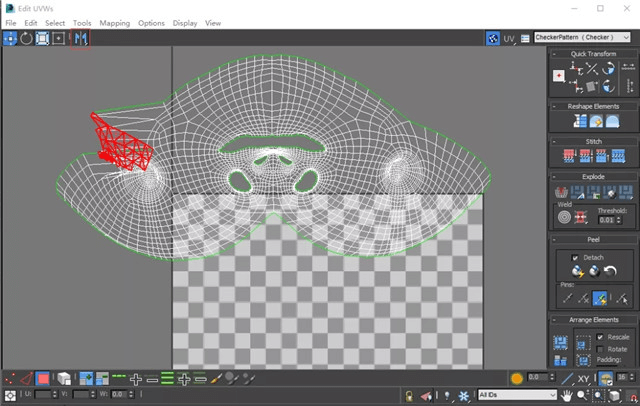Click the Mirror Horizontally tool

[x=80, y=38]
